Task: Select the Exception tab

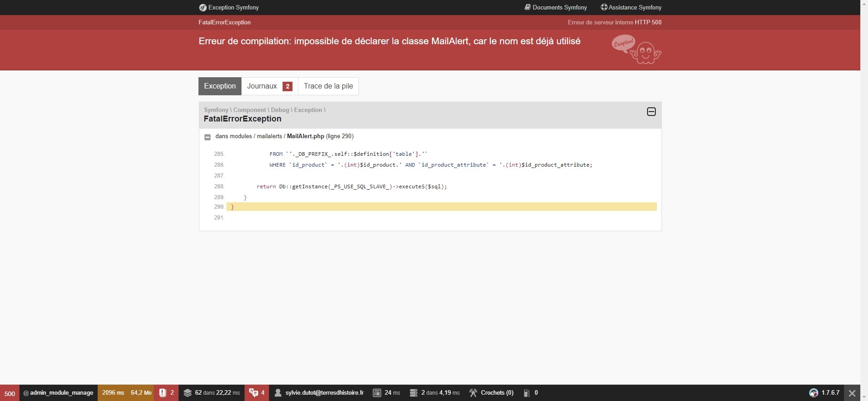Action: coord(220,86)
